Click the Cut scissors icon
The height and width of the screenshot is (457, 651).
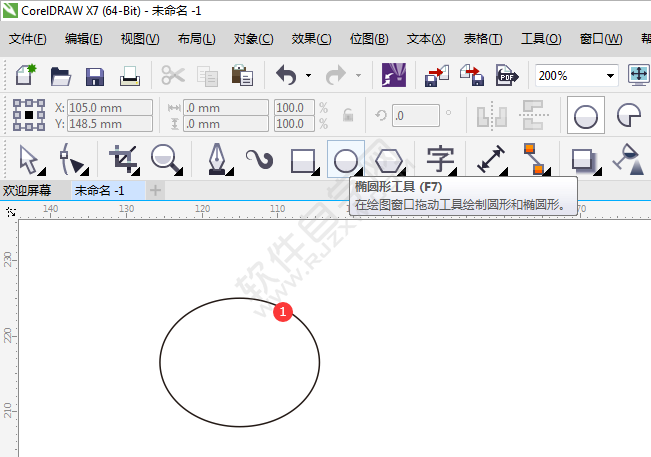[173, 75]
